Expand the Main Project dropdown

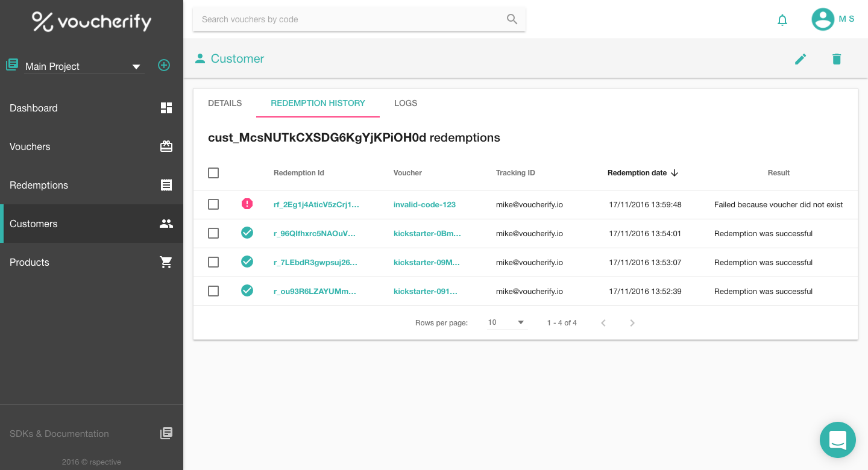[x=84, y=66]
